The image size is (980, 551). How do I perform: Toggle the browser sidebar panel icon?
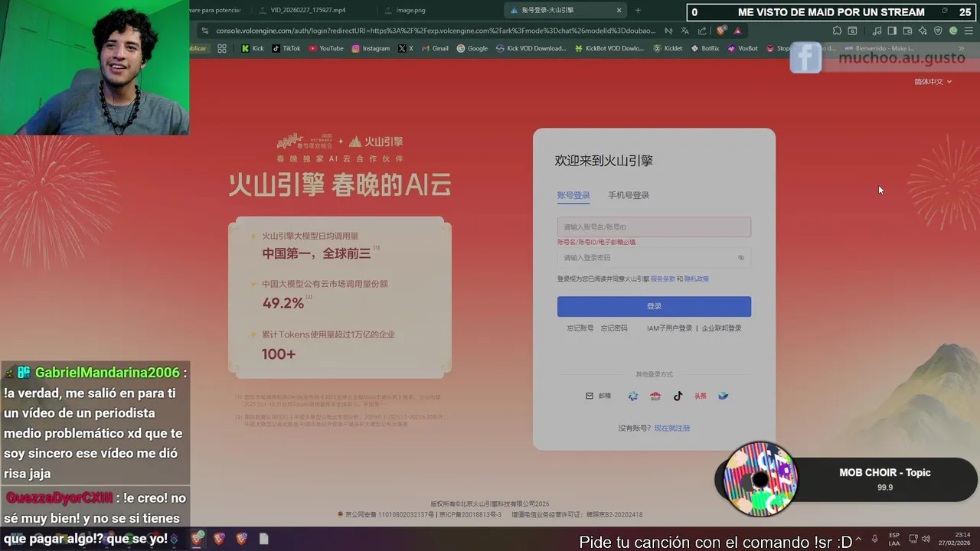(x=892, y=31)
